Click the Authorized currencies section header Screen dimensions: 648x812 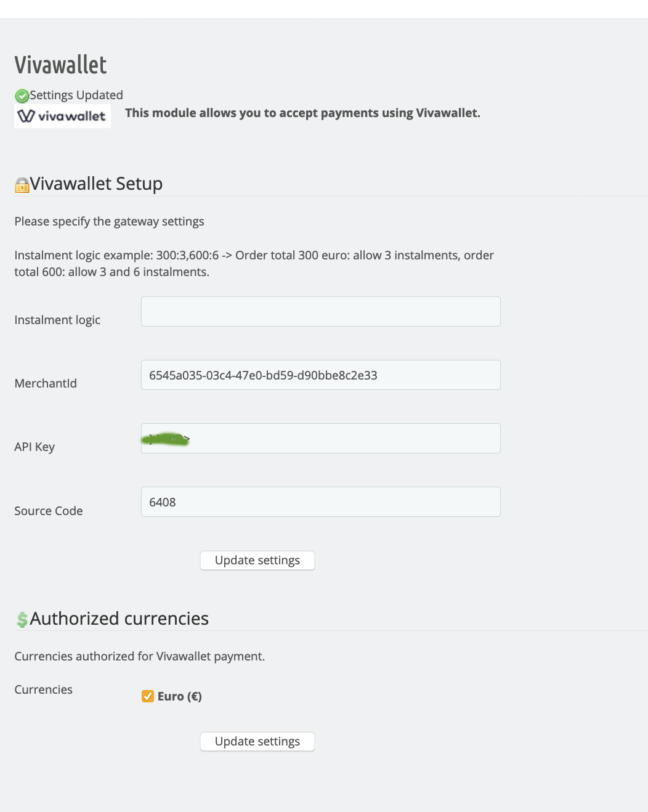click(120, 619)
